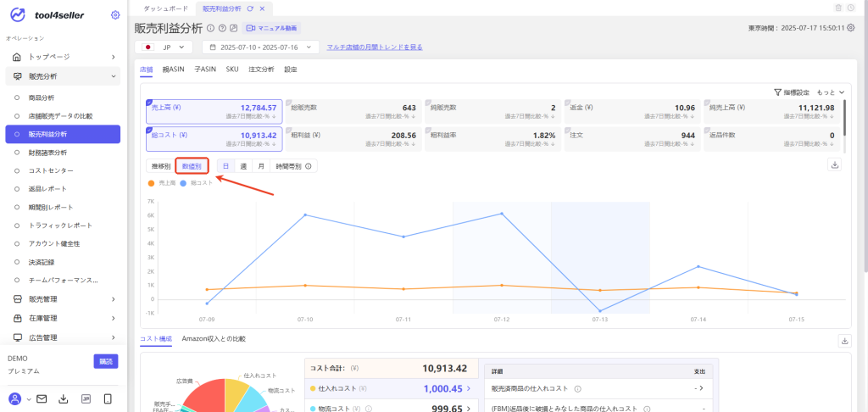Close the 販売利益分析 tab
The height and width of the screenshot is (412, 868).
click(262, 8)
